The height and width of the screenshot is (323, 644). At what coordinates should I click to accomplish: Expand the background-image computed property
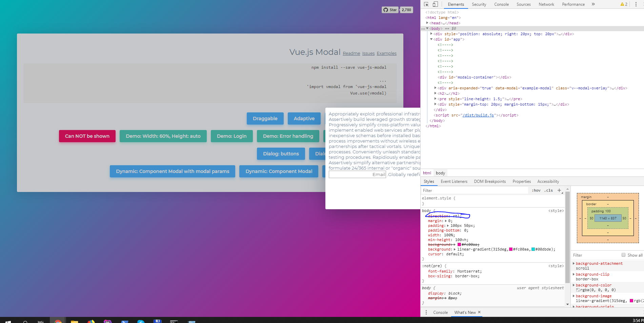[x=574, y=296]
